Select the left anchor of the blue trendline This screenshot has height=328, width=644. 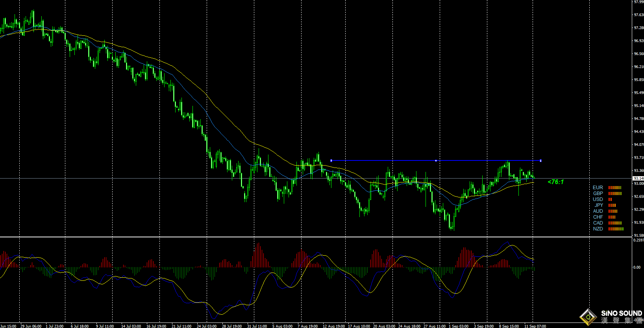coord(331,160)
